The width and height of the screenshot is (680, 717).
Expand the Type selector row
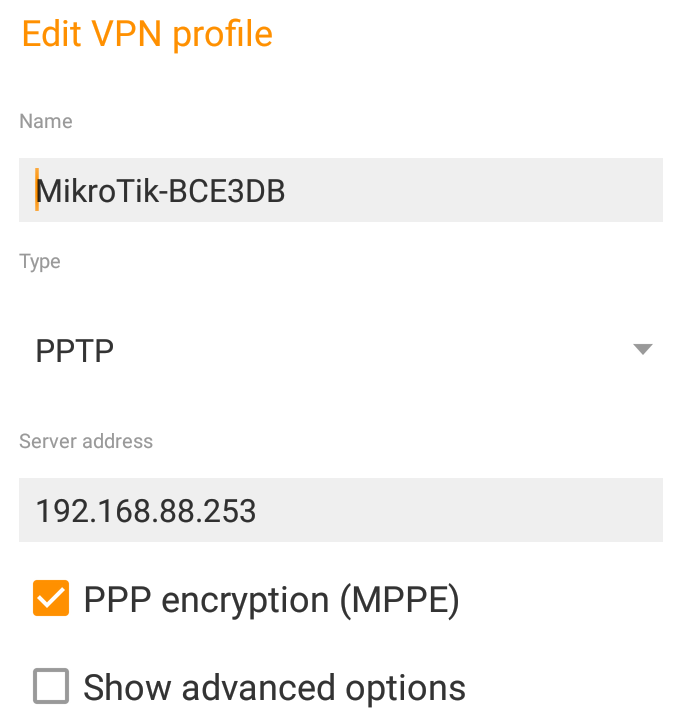340,350
